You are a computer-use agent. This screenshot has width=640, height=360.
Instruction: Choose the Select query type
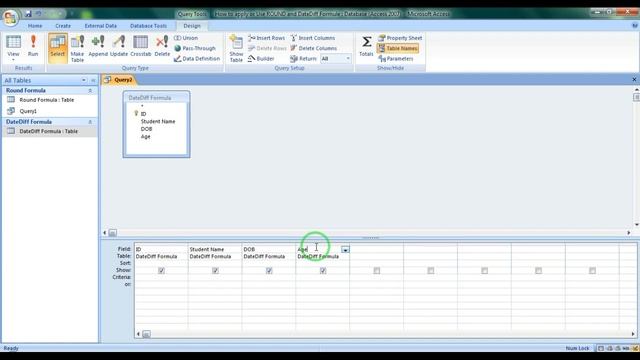(x=58, y=48)
